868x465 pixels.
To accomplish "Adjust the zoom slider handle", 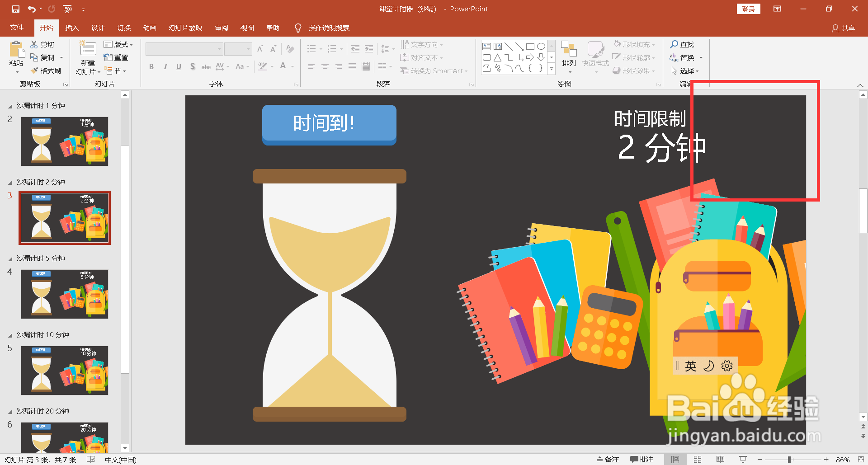I will [x=789, y=460].
